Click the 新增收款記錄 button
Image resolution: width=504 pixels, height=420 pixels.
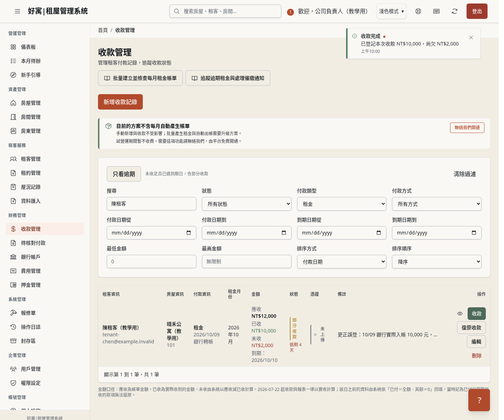click(120, 102)
